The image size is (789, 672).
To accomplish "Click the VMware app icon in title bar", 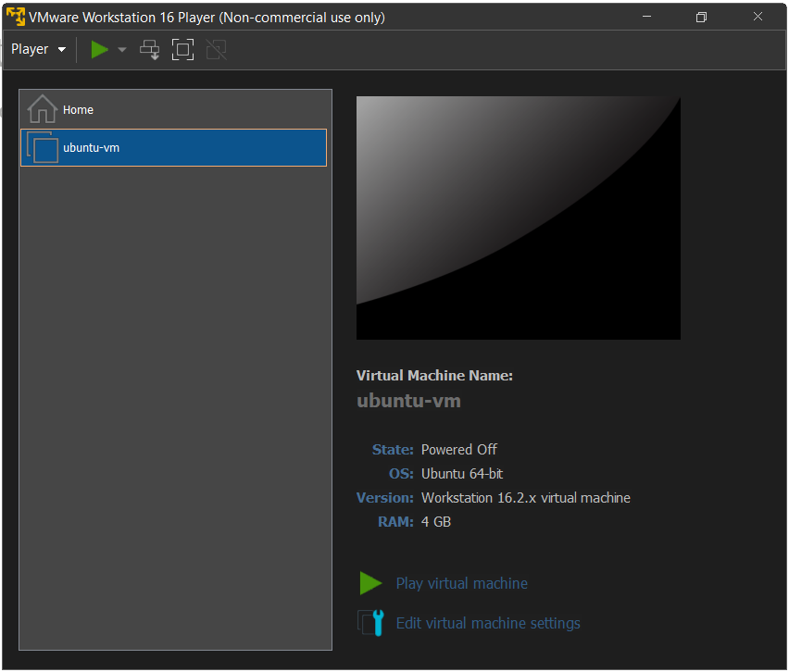I will tap(16, 17).
